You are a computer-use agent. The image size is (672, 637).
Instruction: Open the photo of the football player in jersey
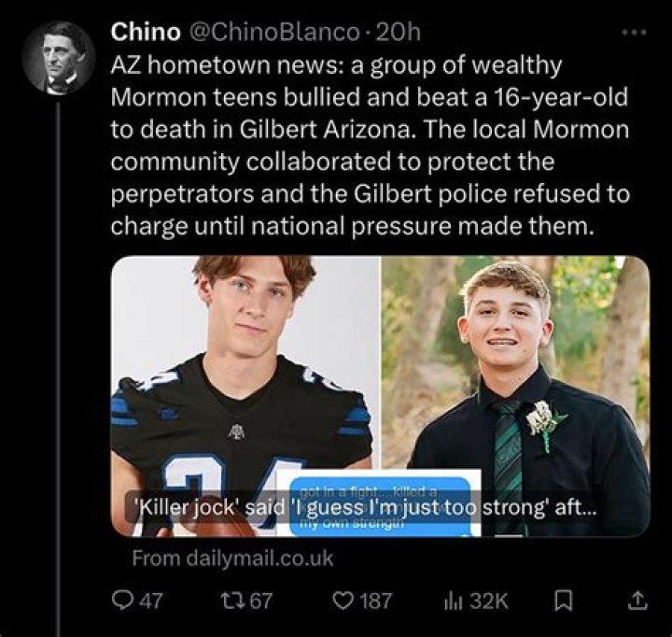(x=246, y=374)
